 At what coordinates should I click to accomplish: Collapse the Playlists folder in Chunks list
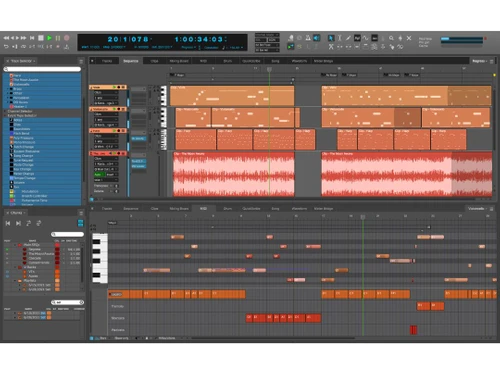[x=15, y=281]
